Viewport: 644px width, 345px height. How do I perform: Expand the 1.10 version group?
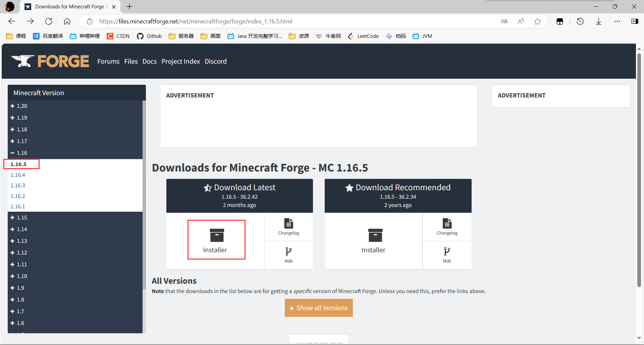point(19,276)
